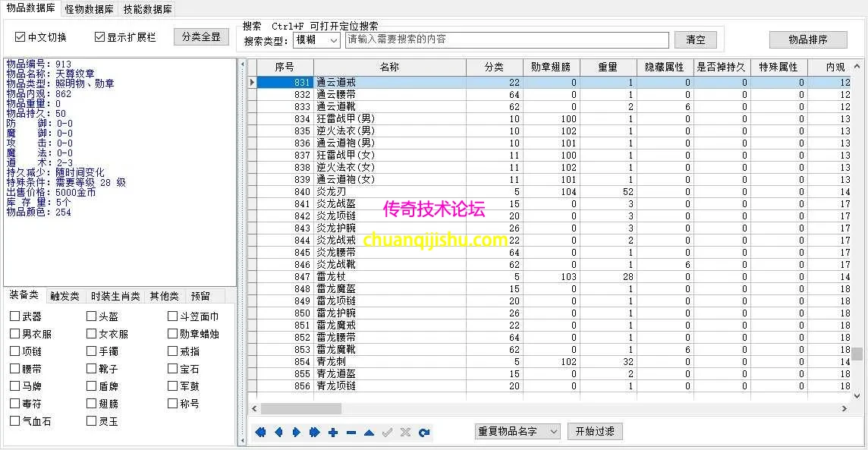Cancel edits using the X icon
The height and width of the screenshot is (450, 868).
[x=405, y=432]
